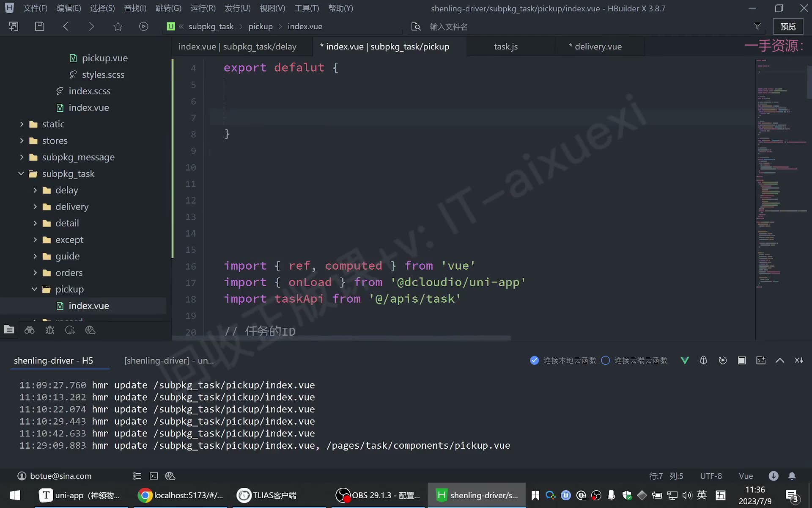This screenshot has height=508, width=812.
Task: Open the binoculars search icon under the file tree
Action: tap(29, 330)
